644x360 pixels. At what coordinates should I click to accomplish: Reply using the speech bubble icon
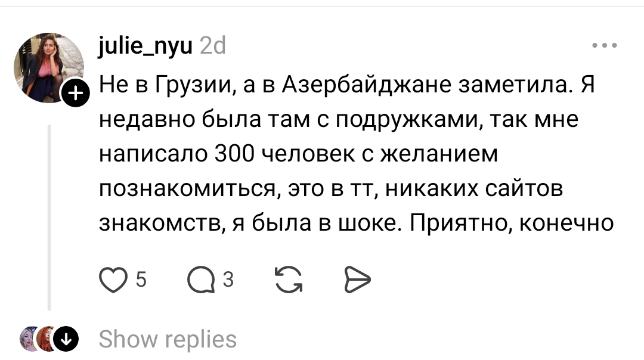click(200, 279)
